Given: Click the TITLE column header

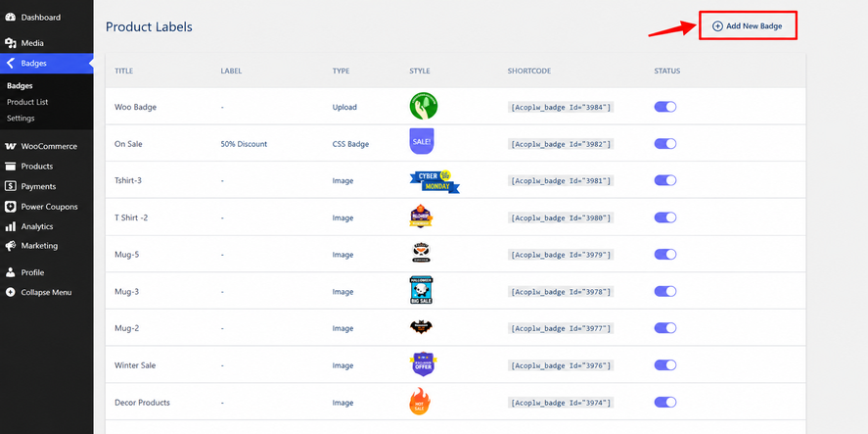Looking at the screenshot, I should [x=124, y=71].
